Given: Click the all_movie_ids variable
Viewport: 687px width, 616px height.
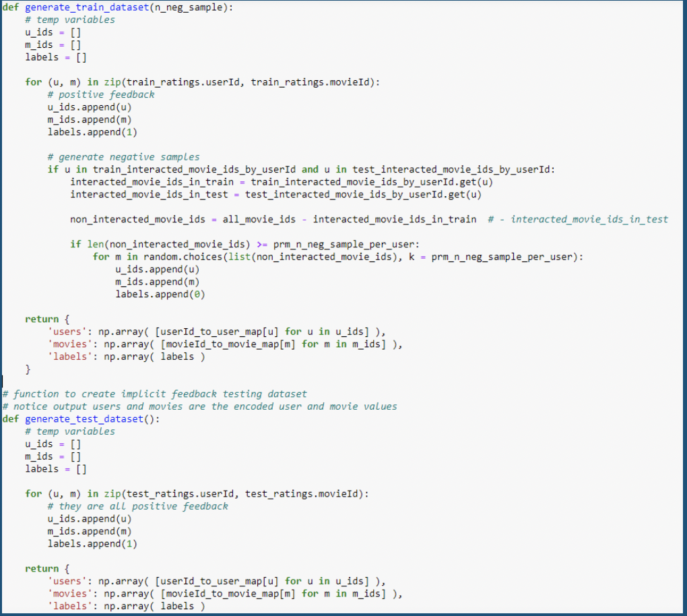Looking at the screenshot, I should click(x=259, y=219).
